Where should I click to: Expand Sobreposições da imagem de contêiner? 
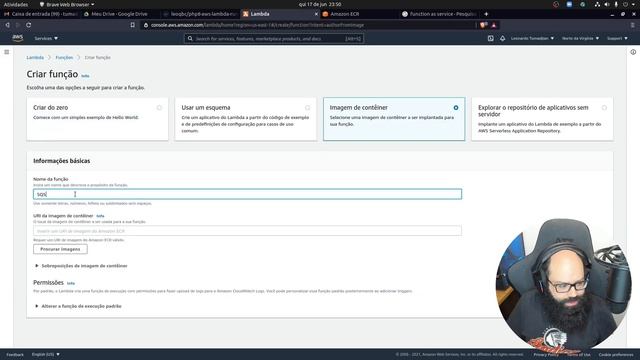pos(81,266)
